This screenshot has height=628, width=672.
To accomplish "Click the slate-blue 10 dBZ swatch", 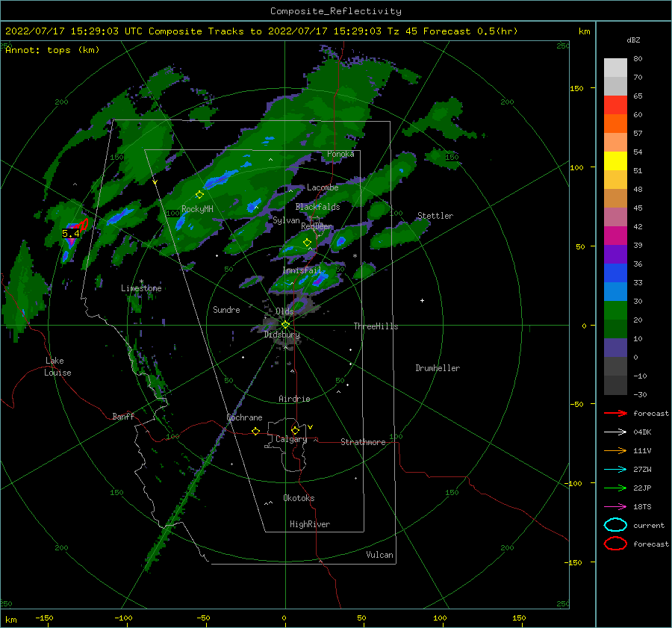I will pos(615,348).
